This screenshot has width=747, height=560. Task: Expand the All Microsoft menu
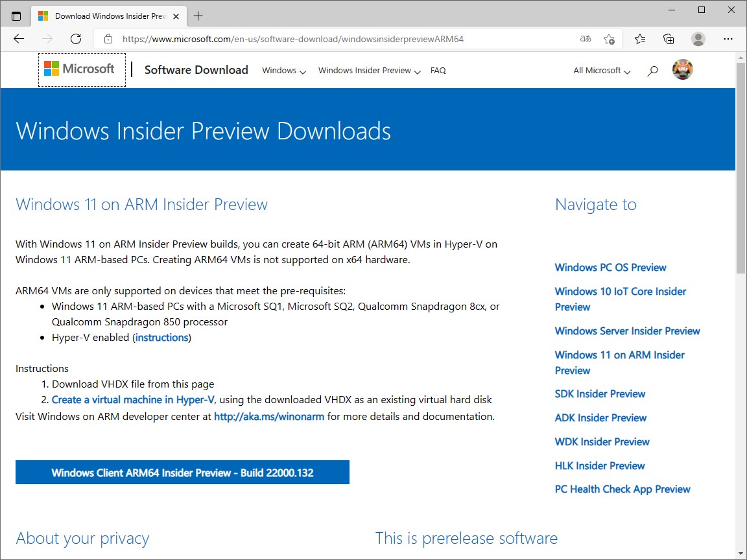point(602,71)
